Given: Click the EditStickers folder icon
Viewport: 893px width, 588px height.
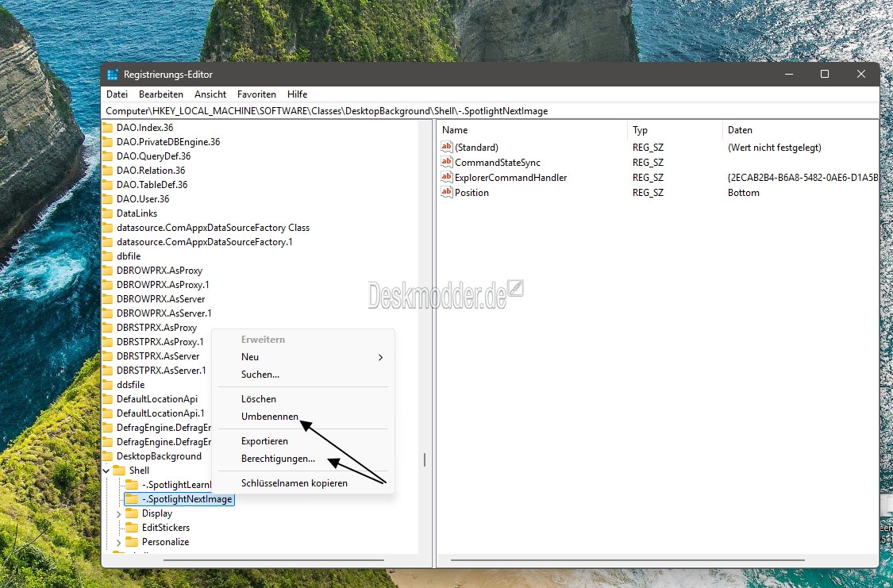Looking at the screenshot, I should [x=132, y=528].
